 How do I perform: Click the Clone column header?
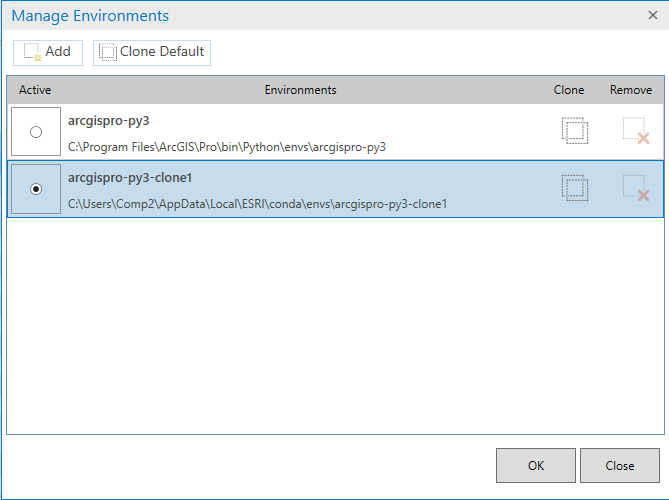point(569,90)
